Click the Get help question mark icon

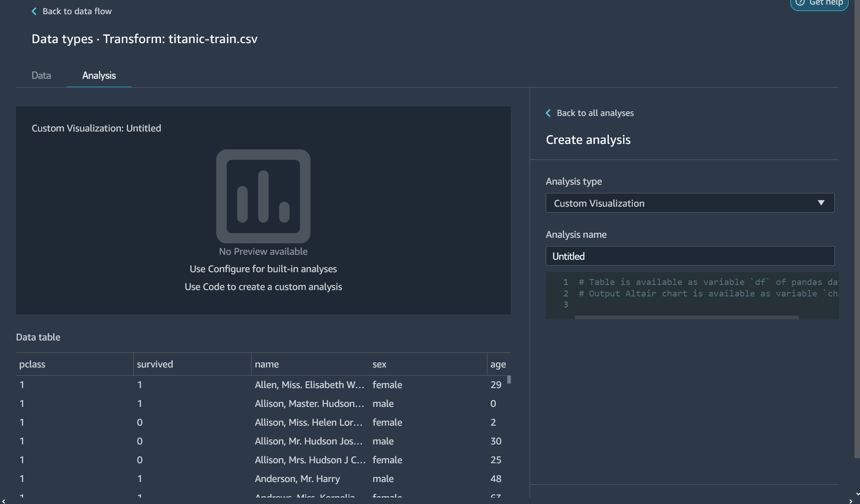coord(800,3)
